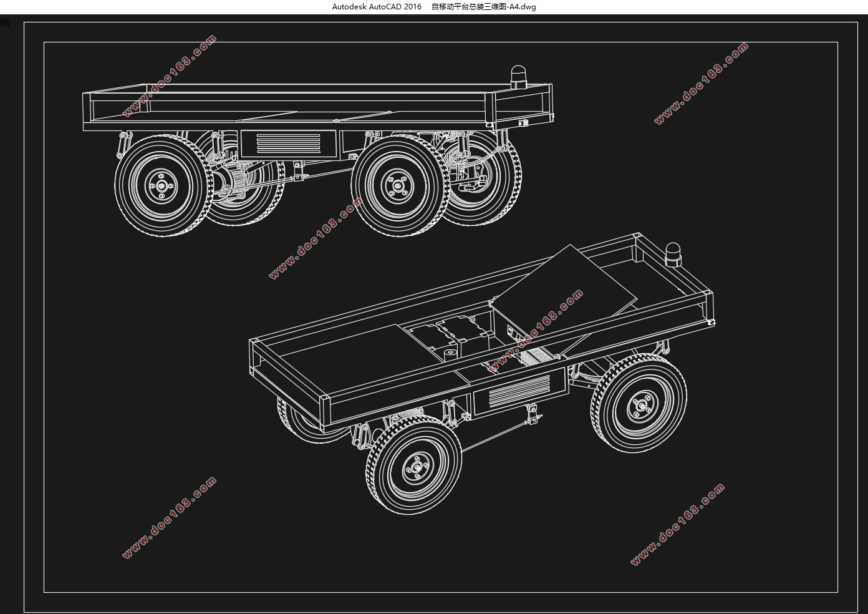Pick the cylindrical post inside open-lid chassis

tap(450, 354)
